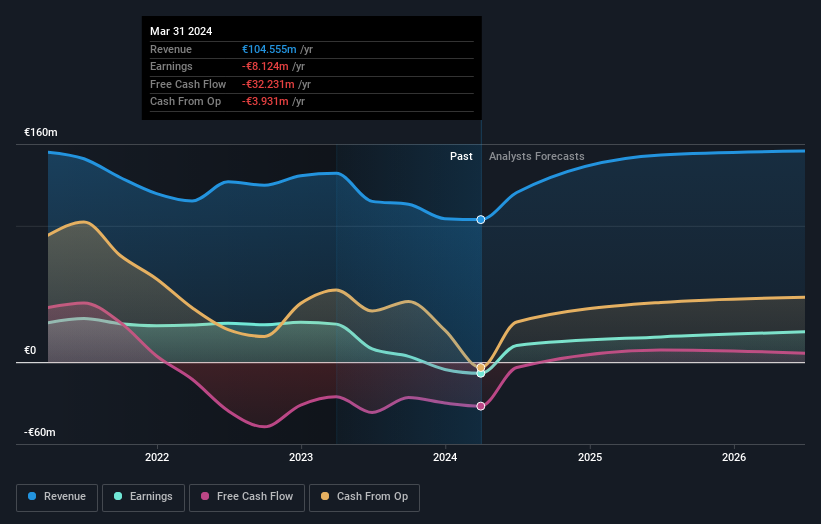Image resolution: width=821 pixels, height=524 pixels.
Task: Click the €104.555m revenue value
Action: [269, 49]
